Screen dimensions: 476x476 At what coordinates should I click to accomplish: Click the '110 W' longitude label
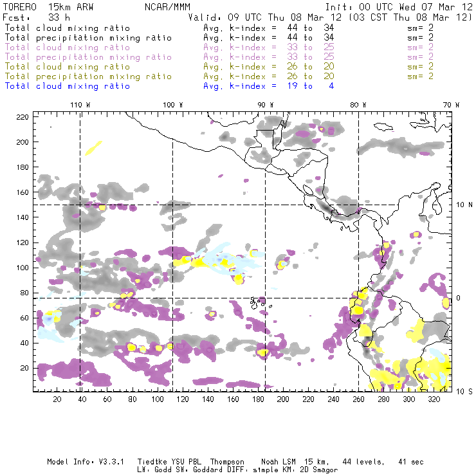[x=80, y=105]
